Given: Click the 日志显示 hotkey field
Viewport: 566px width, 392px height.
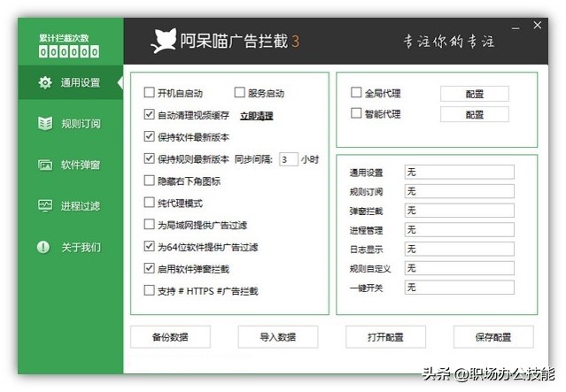Looking at the screenshot, I should point(459,249).
